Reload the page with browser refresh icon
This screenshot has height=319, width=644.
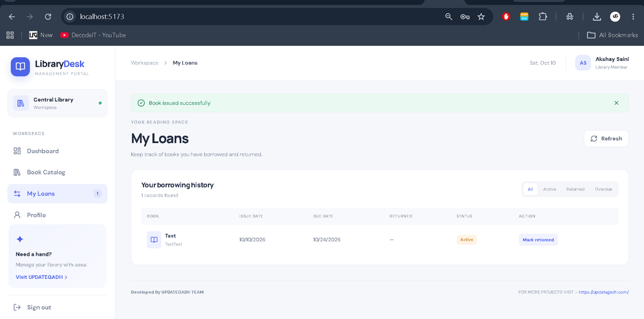[48, 17]
